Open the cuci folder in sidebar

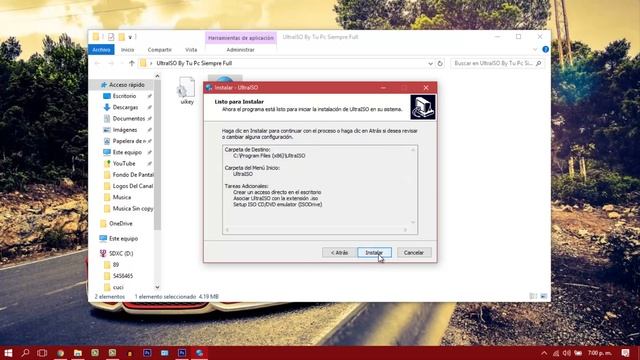click(118, 287)
